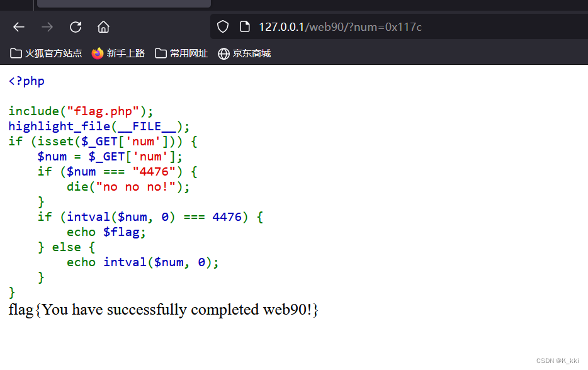Click the } else { line
Viewport: 588px width, 370px height.
tap(66, 247)
